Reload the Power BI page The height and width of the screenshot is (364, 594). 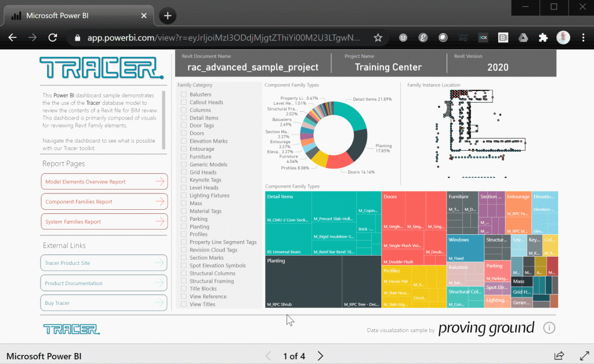tap(53, 38)
